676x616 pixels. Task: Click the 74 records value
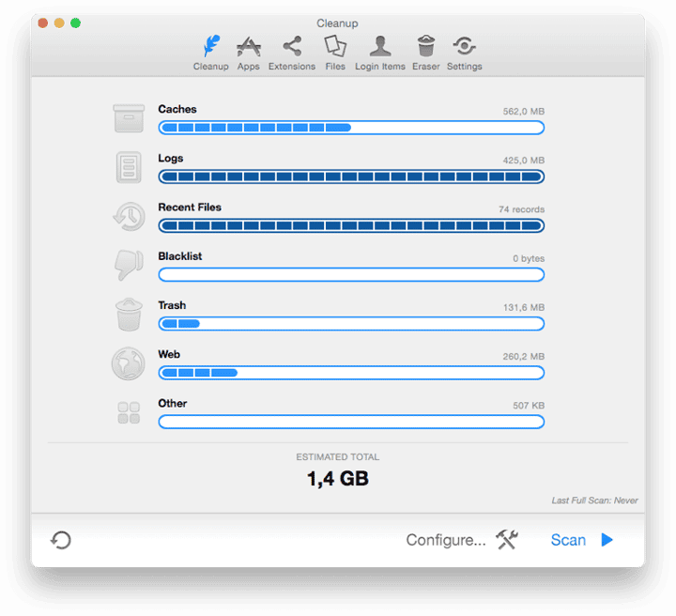(522, 209)
